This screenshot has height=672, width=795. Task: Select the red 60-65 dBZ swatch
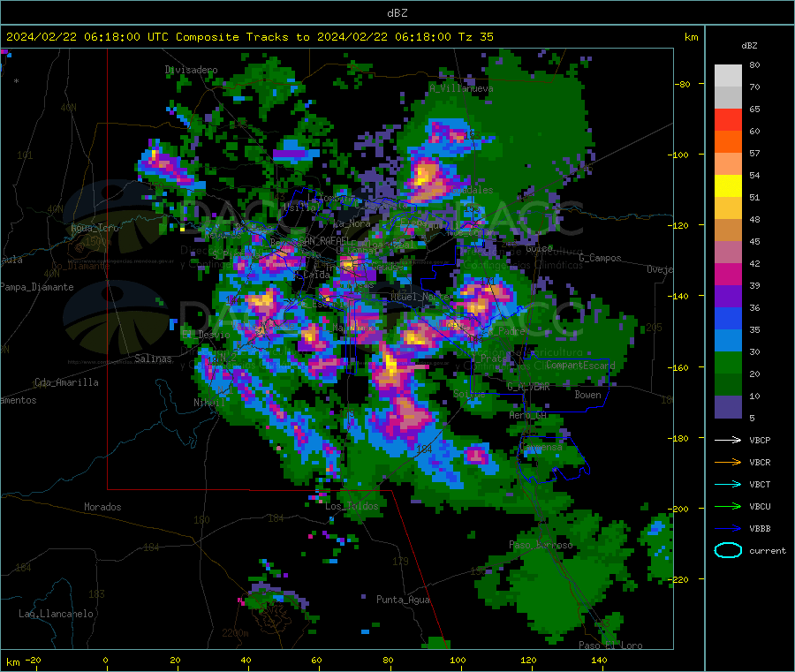(x=728, y=119)
